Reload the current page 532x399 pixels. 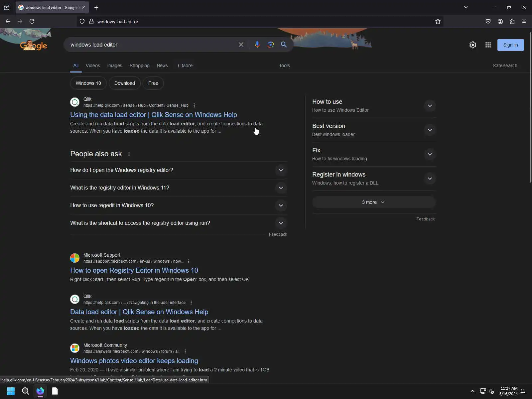(x=32, y=21)
